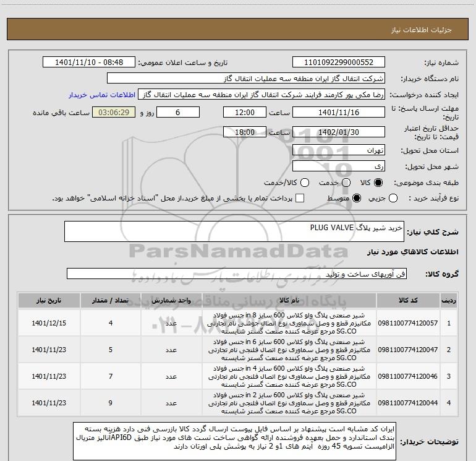Select the کالا/خدمت radio button

pyautogui.click(x=305, y=183)
